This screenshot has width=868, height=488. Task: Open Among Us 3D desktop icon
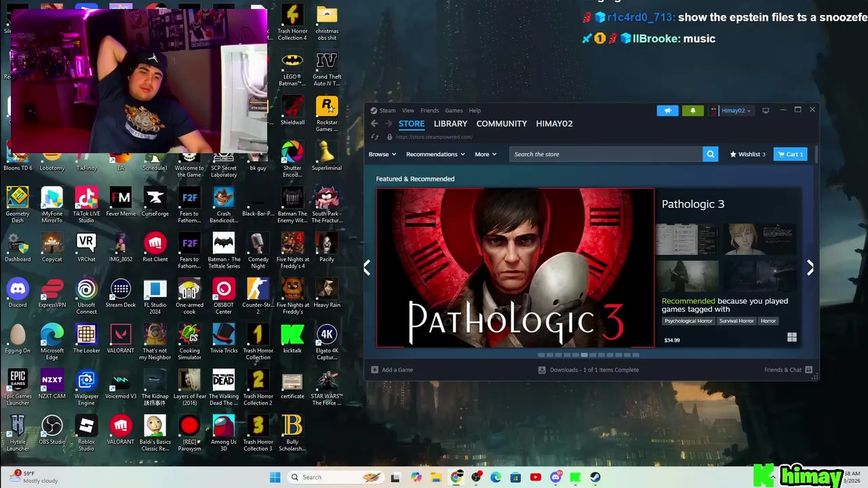pos(224,433)
